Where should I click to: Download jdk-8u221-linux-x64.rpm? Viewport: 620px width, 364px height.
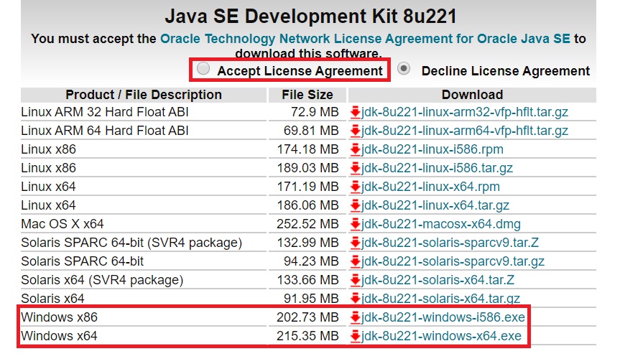tap(430, 187)
